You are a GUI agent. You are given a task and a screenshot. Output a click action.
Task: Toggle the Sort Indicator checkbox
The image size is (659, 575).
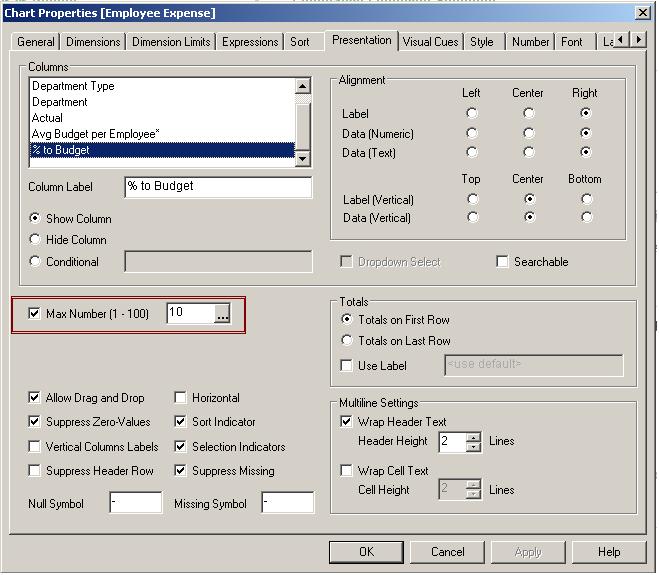[x=180, y=421]
